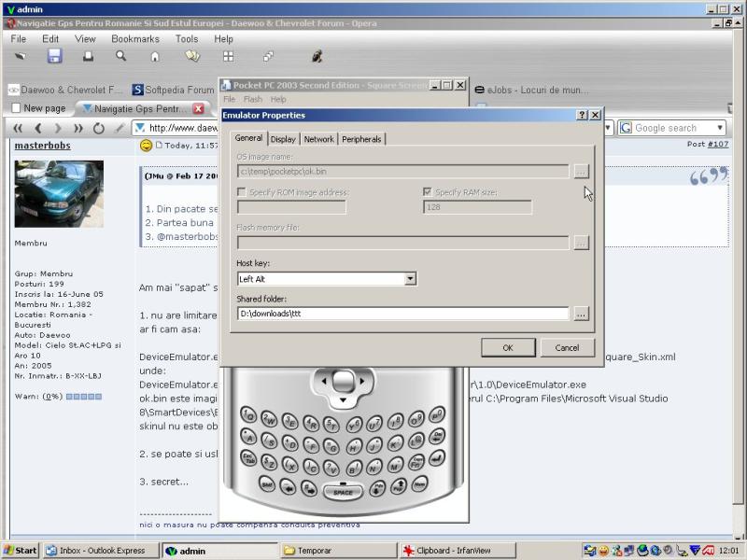The width and height of the screenshot is (747, 560).
Task: Click the magnifier Find icon in Opera toolbar
Action: [120, 56]
